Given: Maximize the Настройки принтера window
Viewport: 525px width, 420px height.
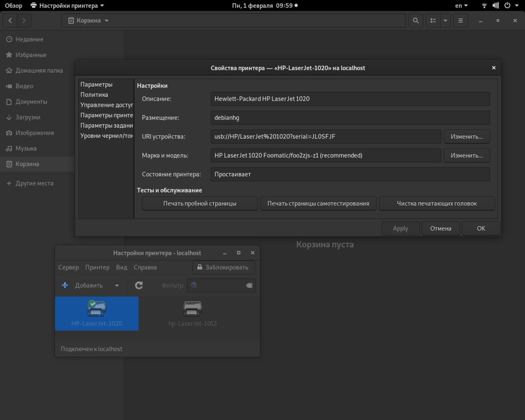Looking at the screenshot, I should (x=238, y=253).
